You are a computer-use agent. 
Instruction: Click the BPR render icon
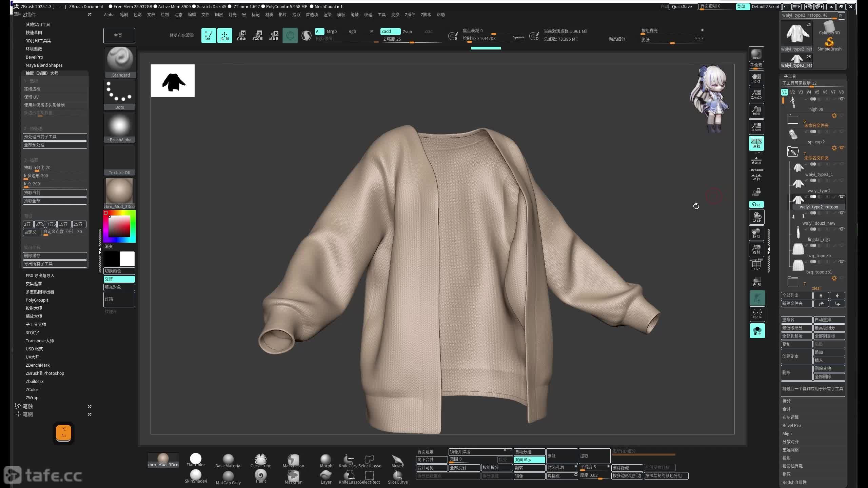(756, 54)
